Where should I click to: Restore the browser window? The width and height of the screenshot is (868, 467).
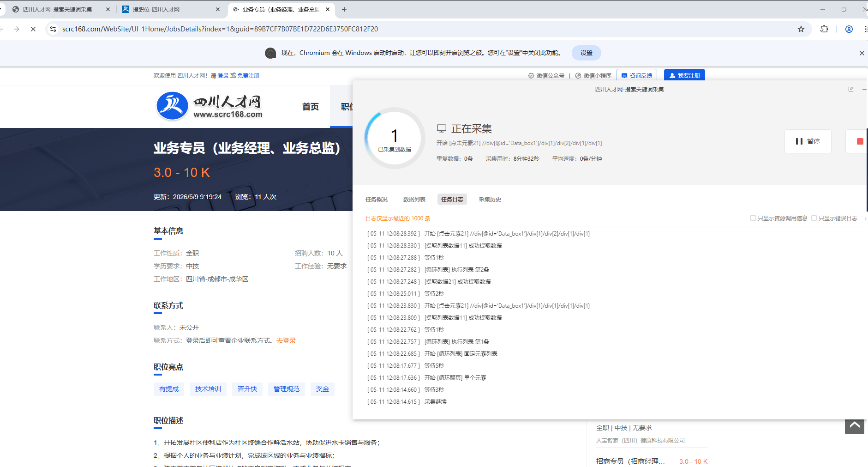coord(844,9)
